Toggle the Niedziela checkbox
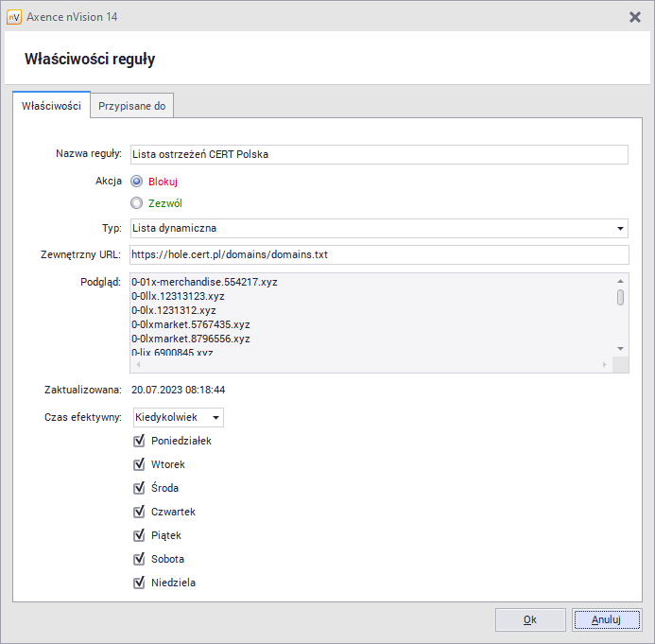Image resolution: width=655 pixels, height=644 pixels. click(139, 583)
